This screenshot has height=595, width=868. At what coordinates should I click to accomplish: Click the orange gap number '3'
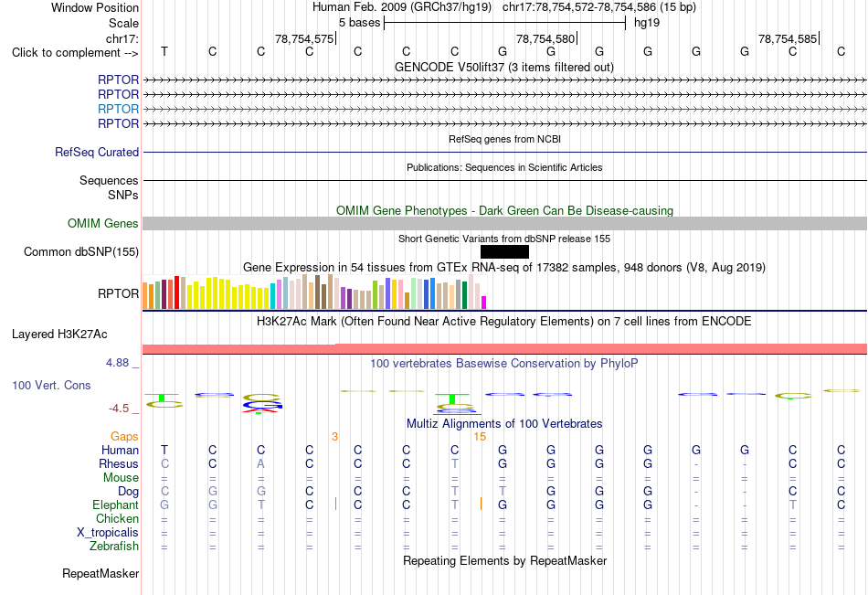coord(335,437)
